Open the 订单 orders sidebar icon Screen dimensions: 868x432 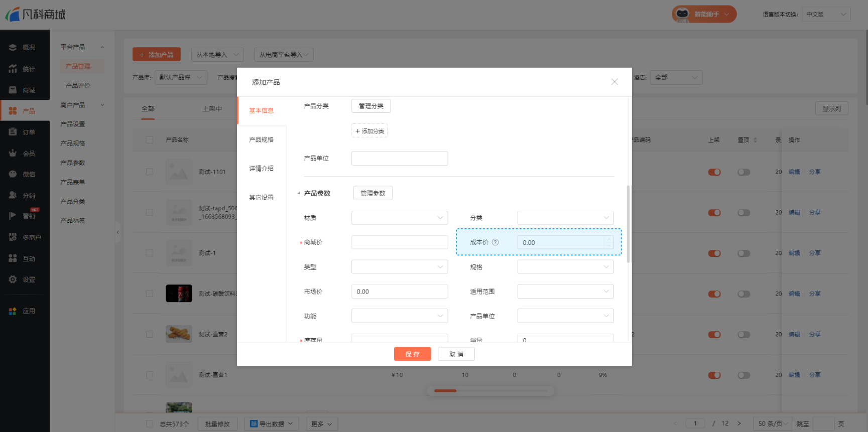tap(13, 132)
